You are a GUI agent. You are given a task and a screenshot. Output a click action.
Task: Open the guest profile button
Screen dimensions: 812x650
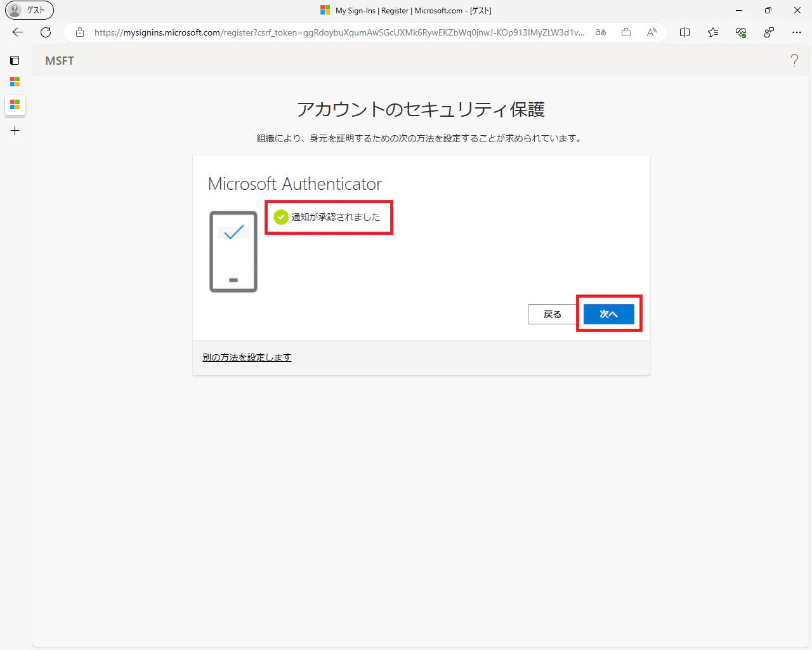pos(29,10)
